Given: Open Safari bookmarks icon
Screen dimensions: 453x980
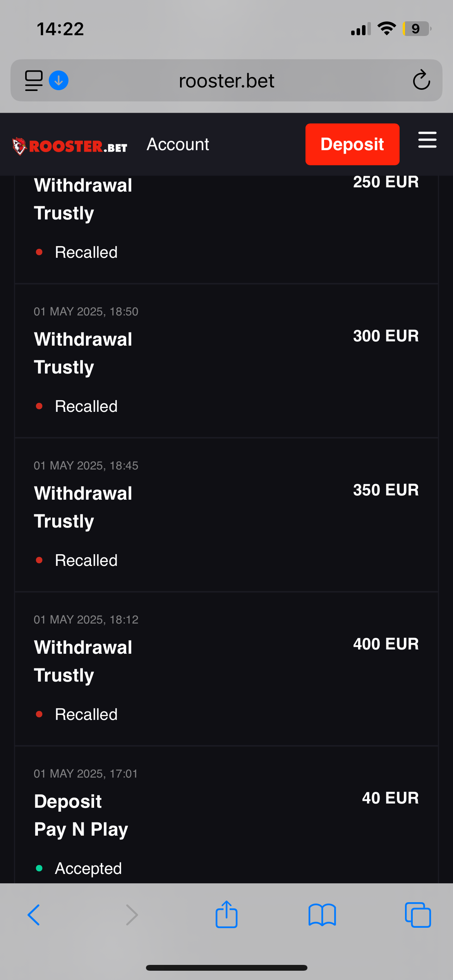Looking at the screenshot, I should [x=322, y=915].
